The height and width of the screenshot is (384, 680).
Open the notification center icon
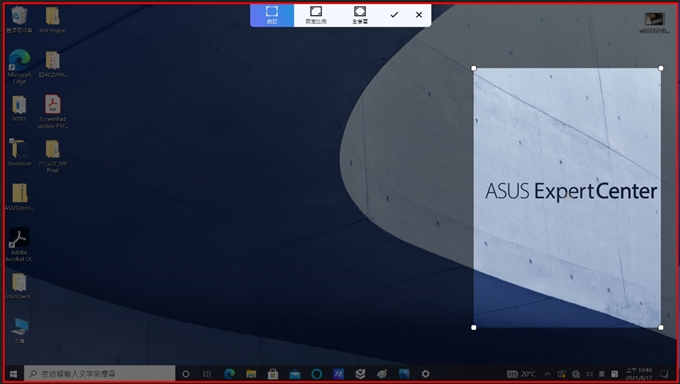(664, 374)
